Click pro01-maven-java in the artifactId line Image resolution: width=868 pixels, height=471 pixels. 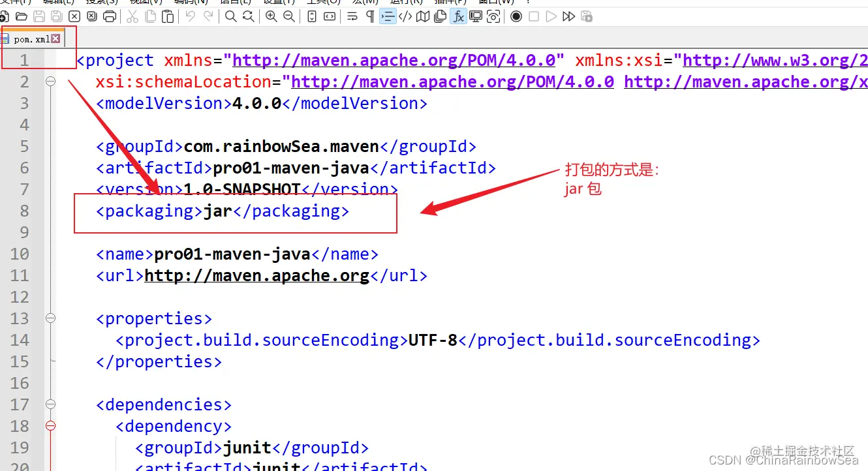pyautogui.click(x=291, y=168)
